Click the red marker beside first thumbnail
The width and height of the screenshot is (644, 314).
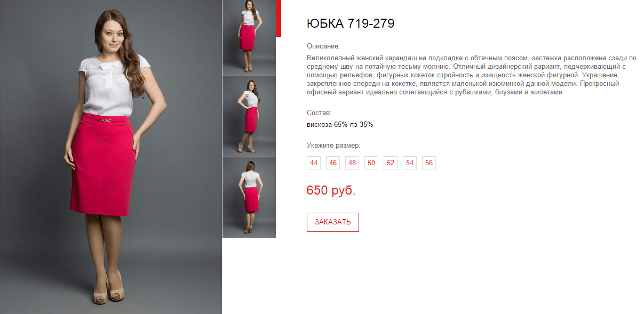[x=279, y=18]
